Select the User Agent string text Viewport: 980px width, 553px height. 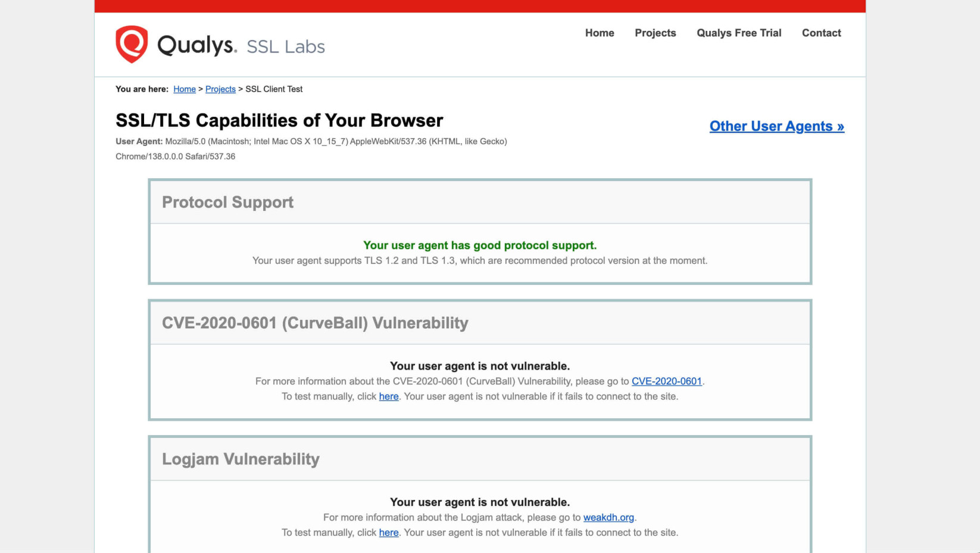pos(311,149)
